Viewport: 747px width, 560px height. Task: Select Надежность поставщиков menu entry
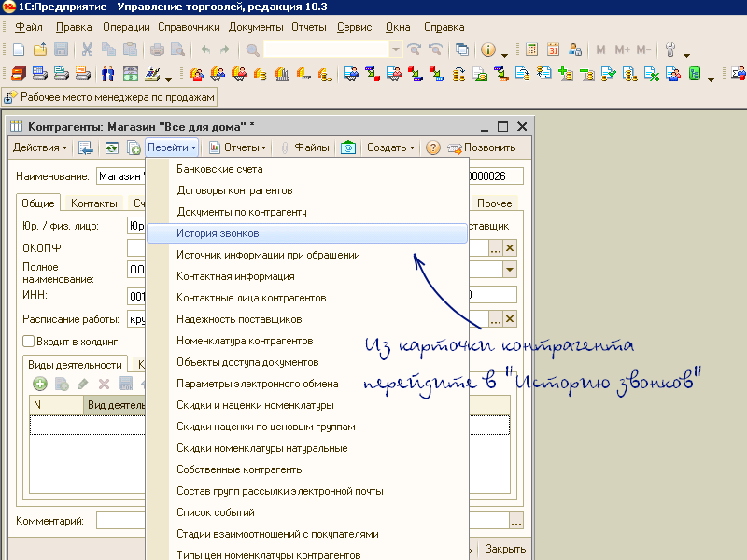[307, 319]
